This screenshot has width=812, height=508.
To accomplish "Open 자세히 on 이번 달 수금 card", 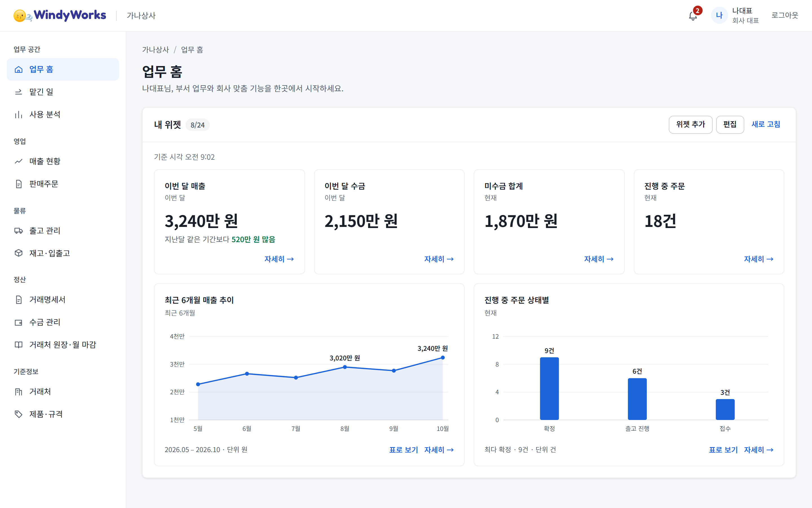I will point(439,259).
